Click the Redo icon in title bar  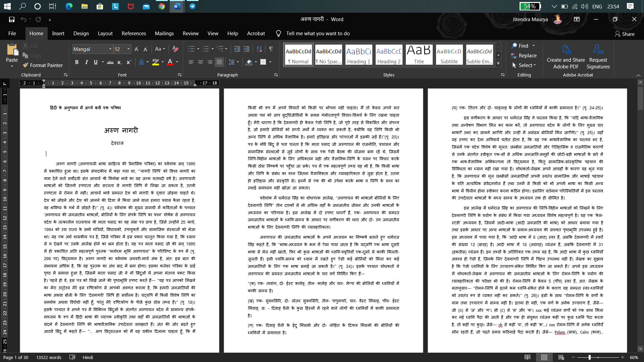(38, 19)
